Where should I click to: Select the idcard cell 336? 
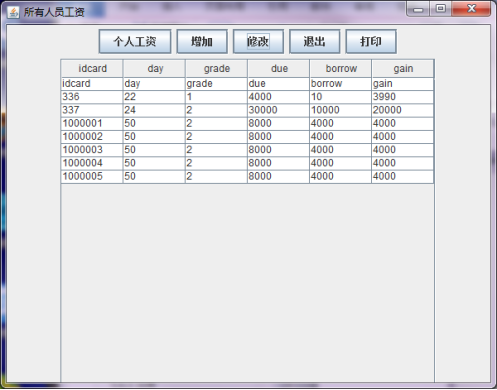92,97
